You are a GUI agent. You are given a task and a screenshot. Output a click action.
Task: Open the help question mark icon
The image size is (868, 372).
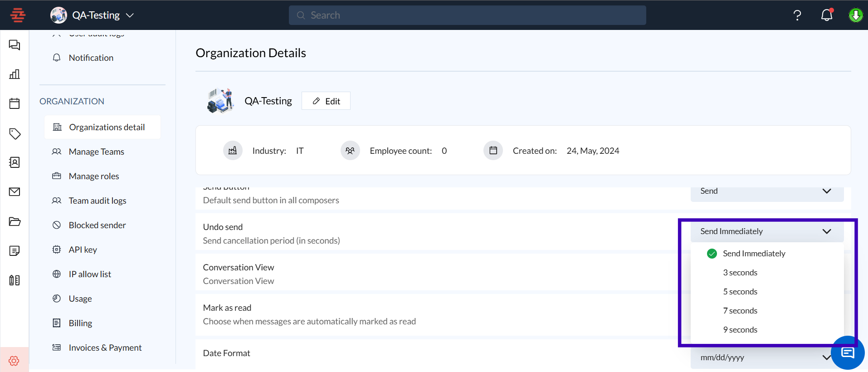(797, 15)
